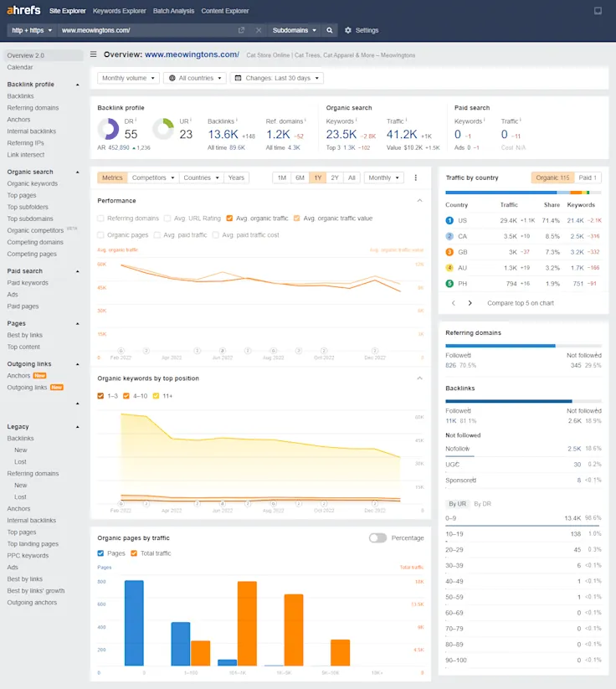
Task: Switch traffic by country to Paid 1
Action: coord(588,177)
